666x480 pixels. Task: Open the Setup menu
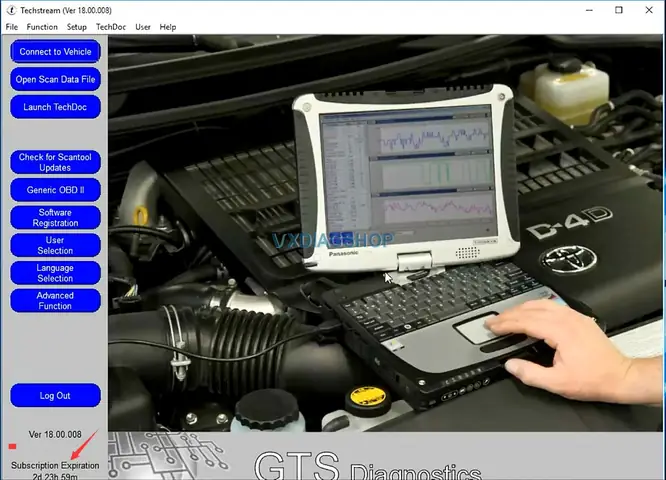click(x=76, y=27)
